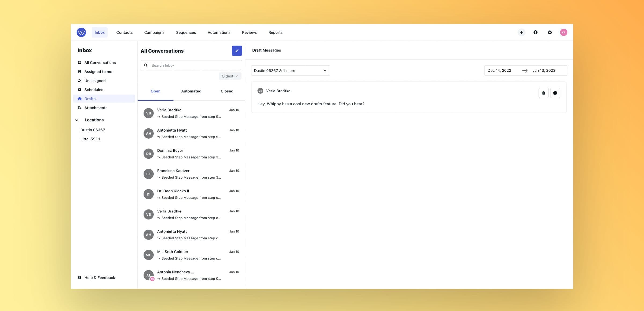Delete Verla Bradtke's draft with trash icon
The width and height of the screenshot is (644, 311).
pyautogui.click(x=543, y=93)
